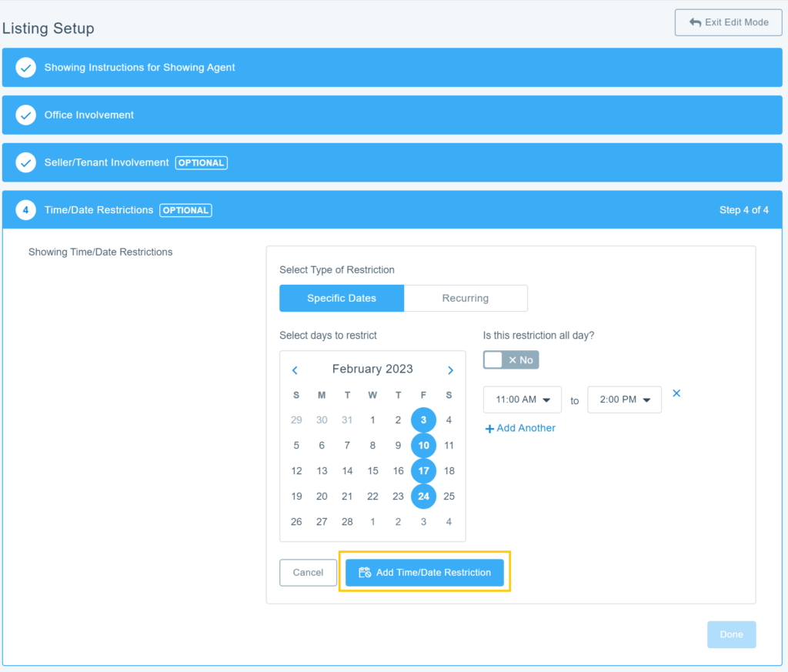This screenshot has height=672, width=788.
Task: Remove the 11:00 AM to 2:00 PM time range
Action: tap(676, 393)
